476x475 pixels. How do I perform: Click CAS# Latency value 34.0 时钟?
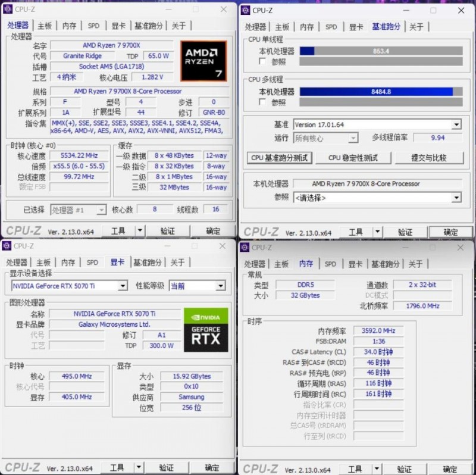point(378,352)
